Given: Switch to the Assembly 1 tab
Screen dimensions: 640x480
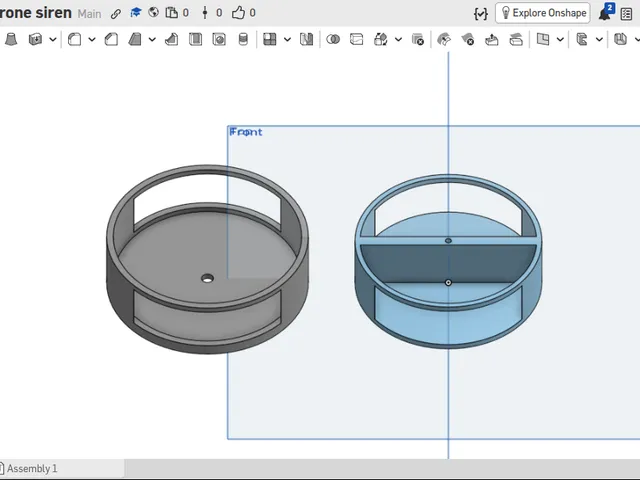Looking at the screenshot, I should (x=32, y=468).
